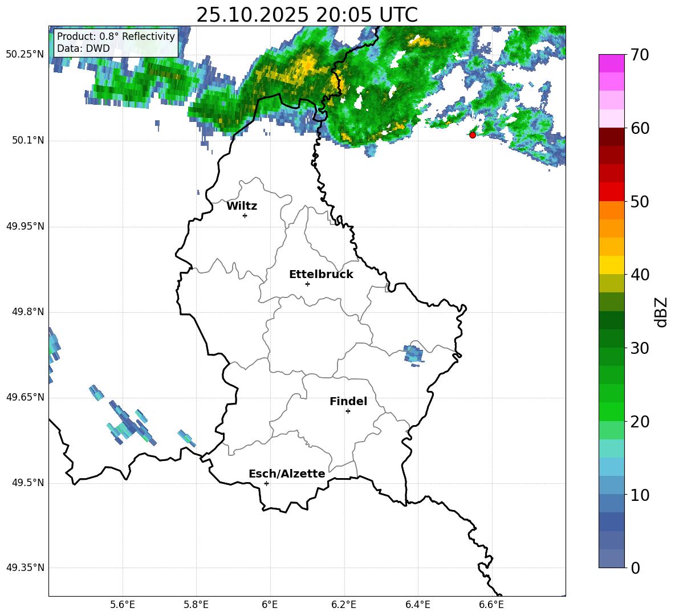Click the 50.1°N latitude tick label
The width and height of the screenshot is (675, 616).
click(28, 141)
